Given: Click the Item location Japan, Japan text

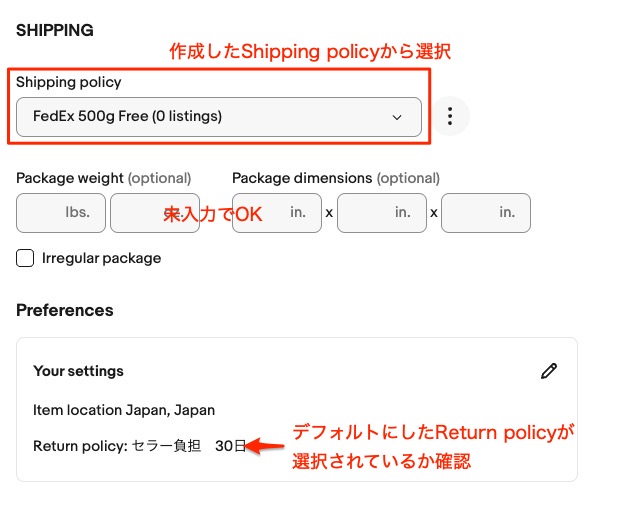Looking at the screenshot, I should 124,409.
